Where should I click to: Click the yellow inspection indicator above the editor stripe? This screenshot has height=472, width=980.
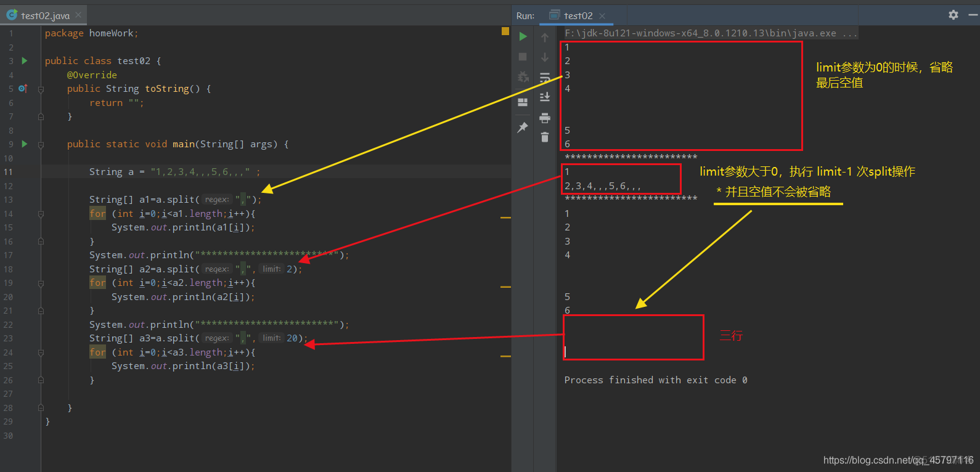(x=505, y=31)
